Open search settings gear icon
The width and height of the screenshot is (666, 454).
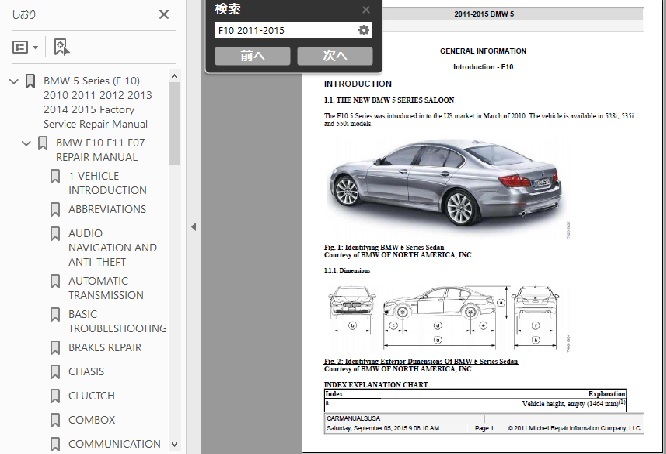click(364, 31)
